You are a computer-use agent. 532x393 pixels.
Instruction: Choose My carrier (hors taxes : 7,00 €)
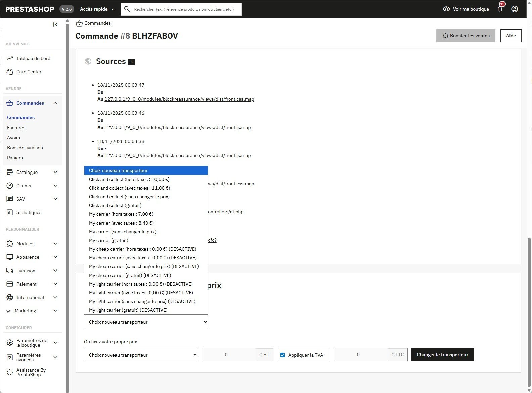pyautogui.click(x=146, y=214)
